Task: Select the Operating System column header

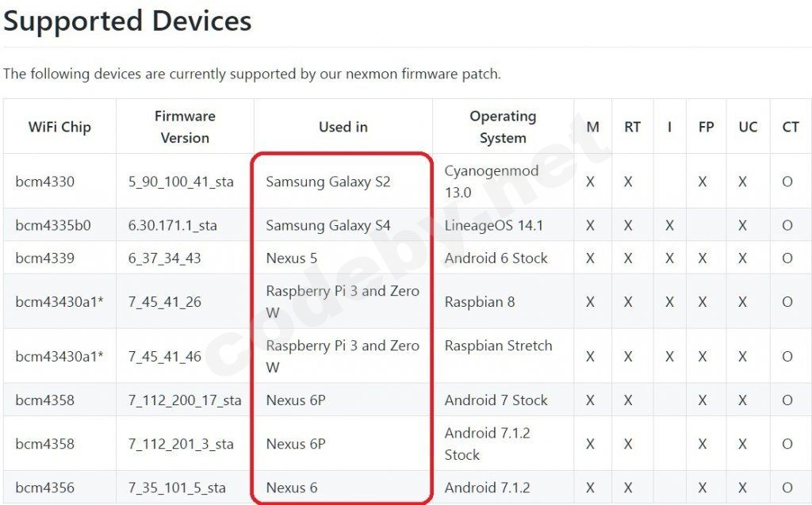Action: tap(503, 127)
